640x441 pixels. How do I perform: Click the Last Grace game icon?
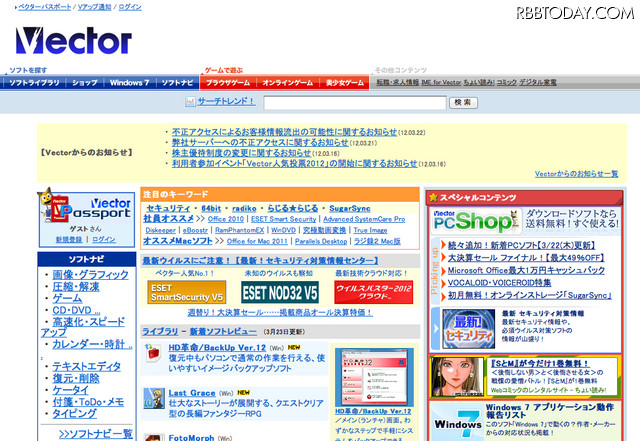tap(154, 399)
